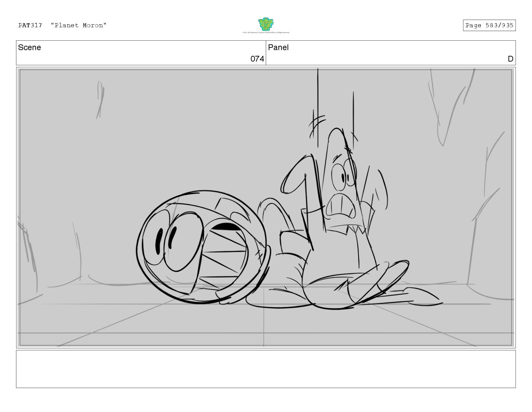
Task: Click the copyright line under the logo
Action: (266, 33)
